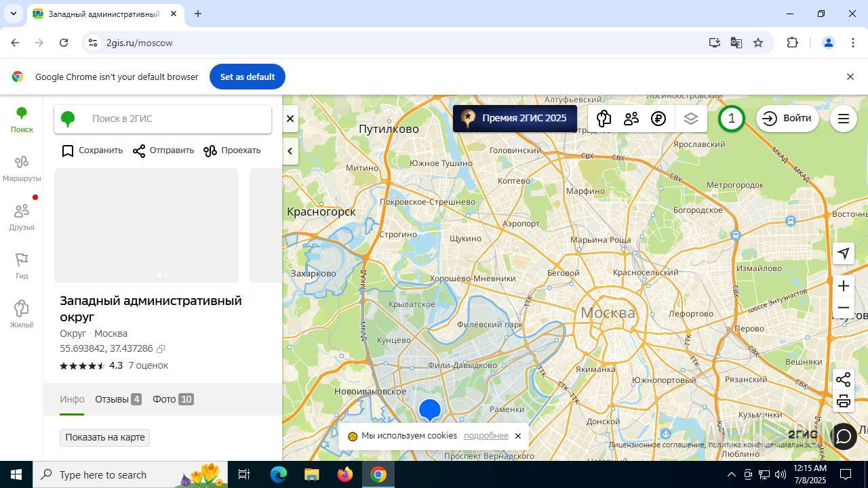The width and height of the screenshot is (868, 488).
Task: Zoom out the map with minus
Action: [844, 308]
